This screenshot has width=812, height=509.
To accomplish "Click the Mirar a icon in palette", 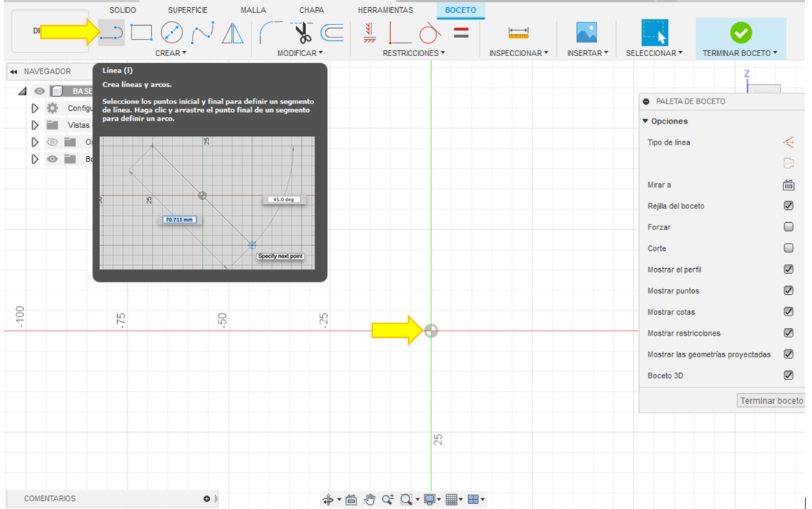I will (x=788, y=185).
